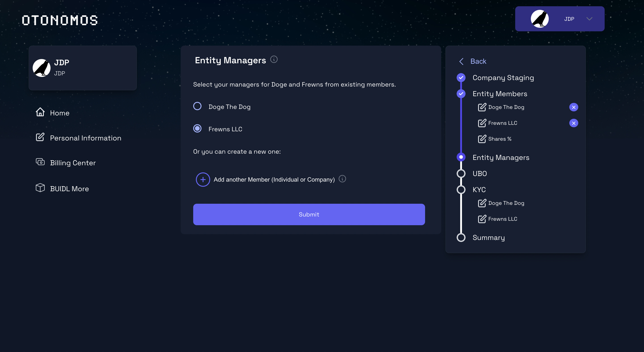Screen dimensions: 644x352
Task: Edit Shares % step in the sidebar
Action: tap(482, 139)
